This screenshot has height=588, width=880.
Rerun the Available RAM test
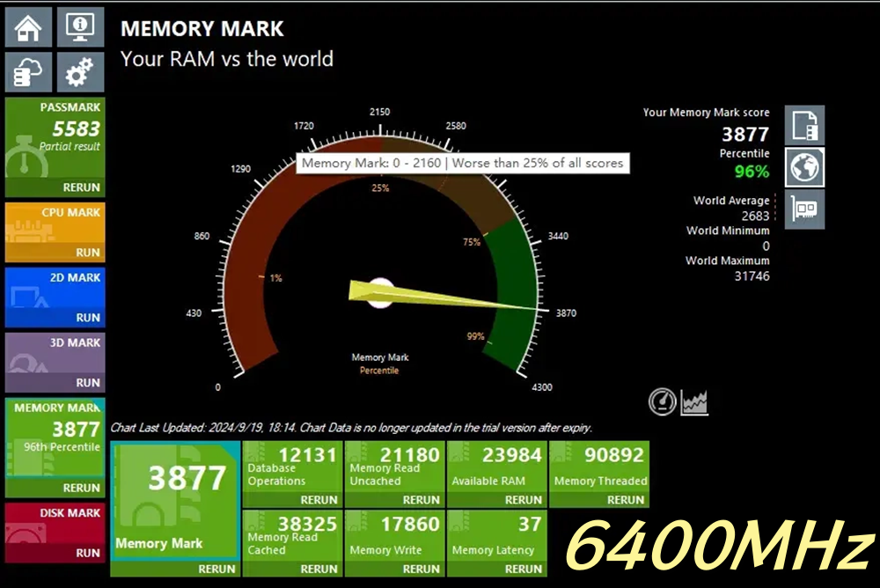523,500
